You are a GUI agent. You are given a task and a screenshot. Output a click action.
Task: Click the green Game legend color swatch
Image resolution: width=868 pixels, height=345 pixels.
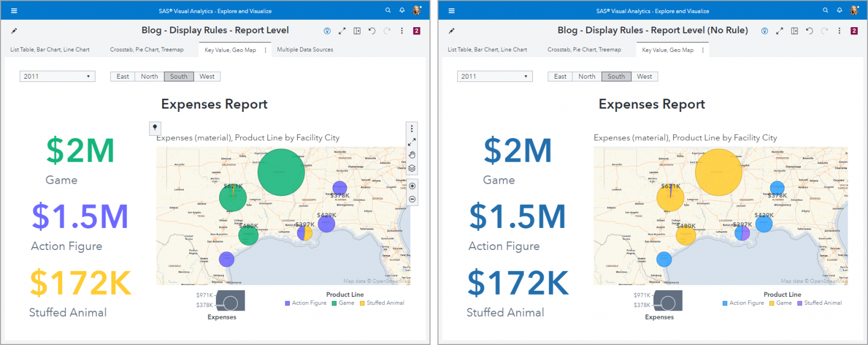pyautogui.click(x=335, y=303)
